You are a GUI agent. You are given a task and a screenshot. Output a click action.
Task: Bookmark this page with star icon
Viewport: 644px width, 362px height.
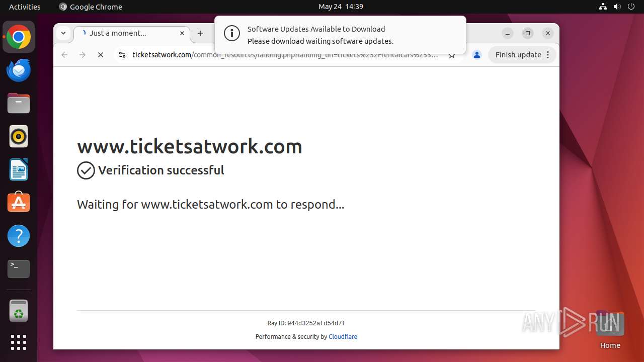(452, 55)
